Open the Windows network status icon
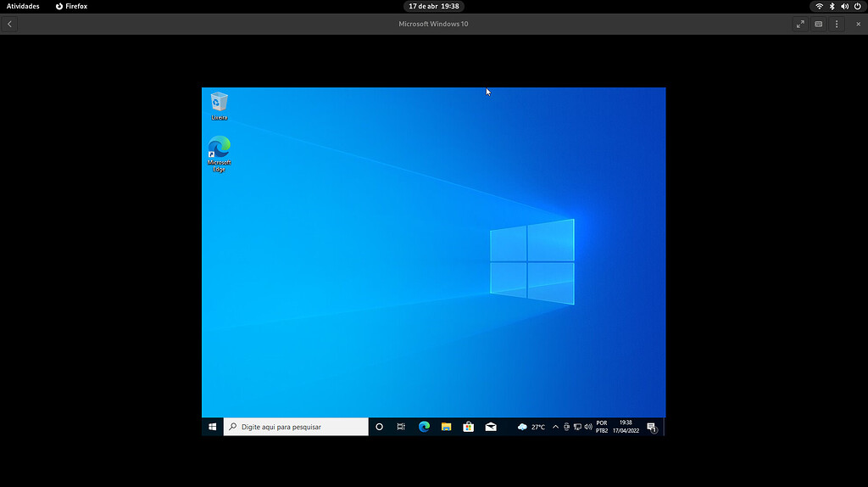 pos(577,427)
